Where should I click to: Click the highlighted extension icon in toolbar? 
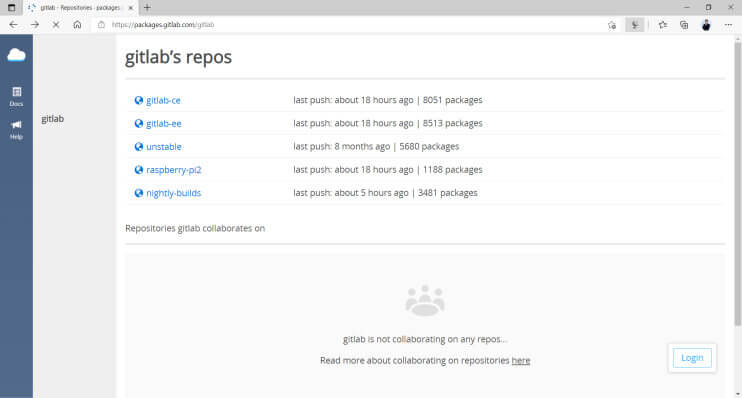pyautogui.click(x=635, y=25)
